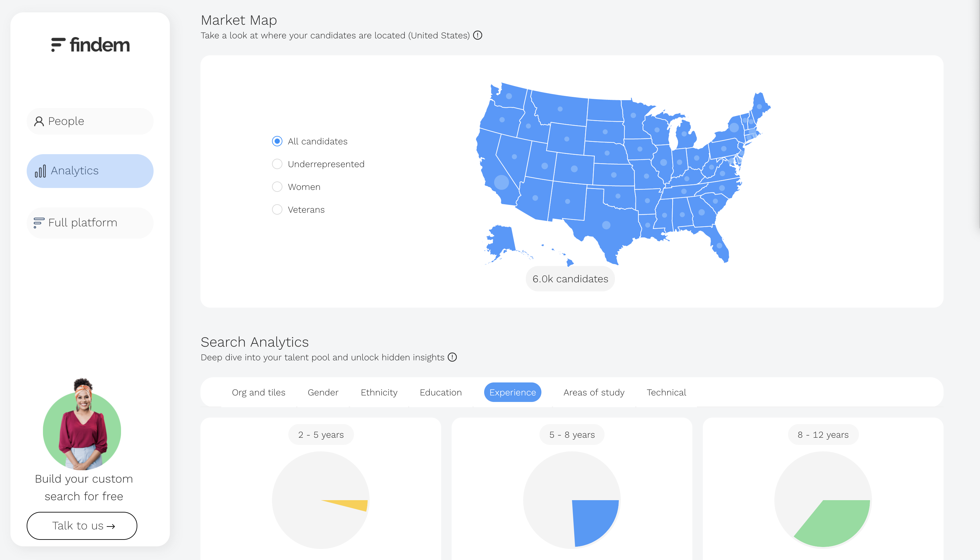Click the Search Analytics info icon
The height and width of the screenshot is (560, 980).
pyautogui.click(x=453, y=357)
